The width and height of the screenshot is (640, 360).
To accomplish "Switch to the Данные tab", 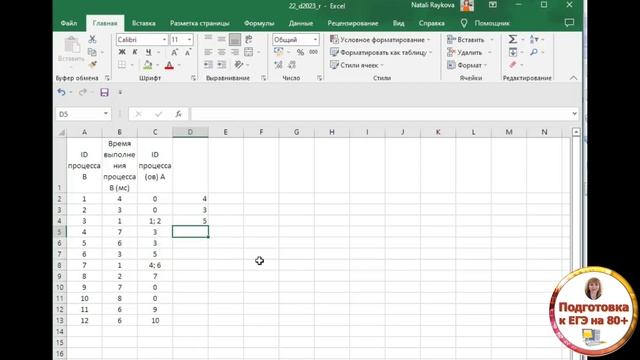I will [x=301, y=23].
